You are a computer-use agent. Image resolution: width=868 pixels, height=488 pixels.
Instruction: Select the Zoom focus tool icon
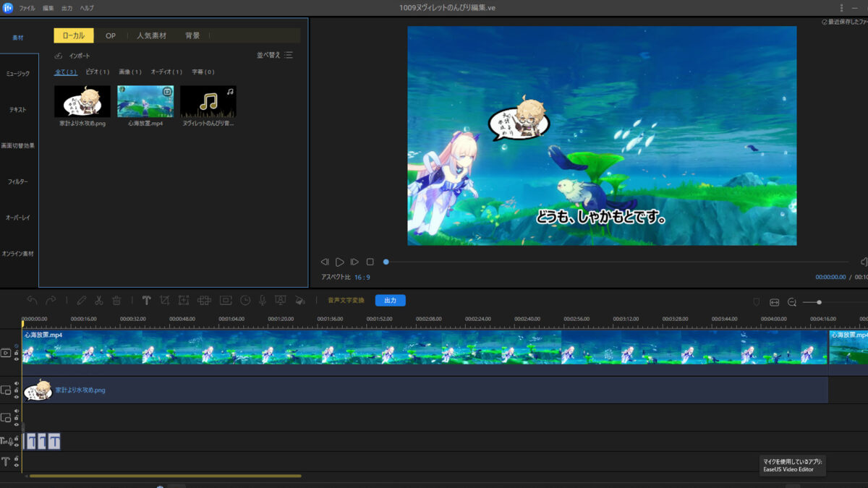pos(184,300)
